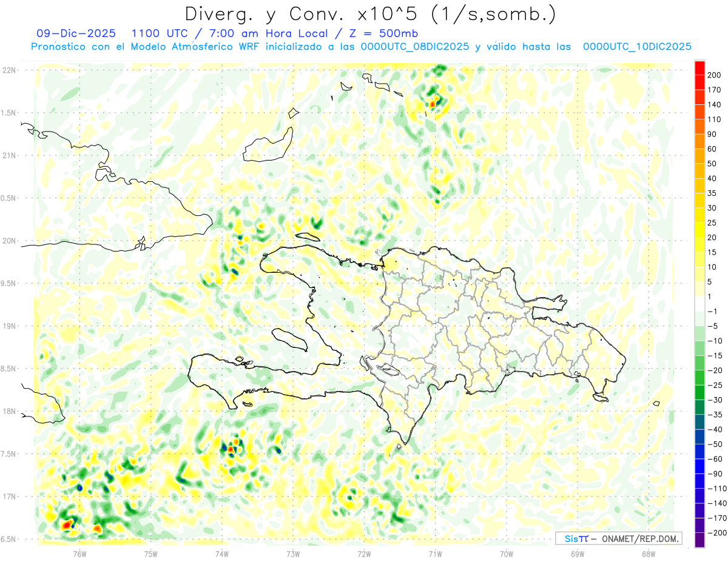This screenshot has height=562, width=728.
Task: Click the '1100 UTC / 7:00 am Hora Local' text
Action: (x=229, y=33)
